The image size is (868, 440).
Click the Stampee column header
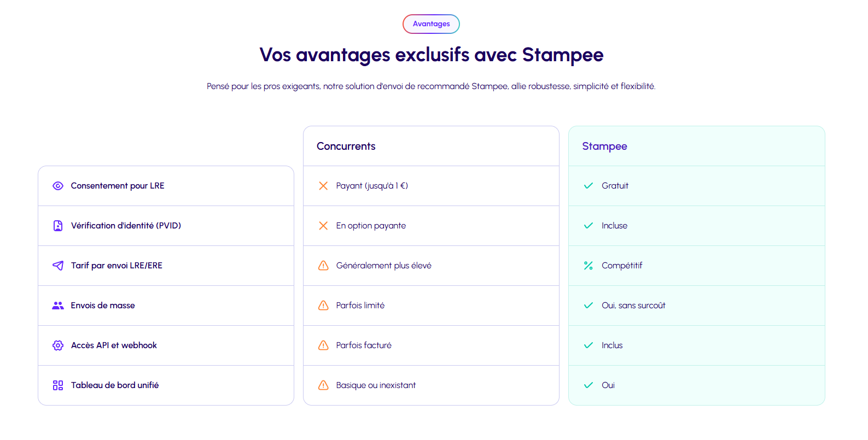(604, 146)
